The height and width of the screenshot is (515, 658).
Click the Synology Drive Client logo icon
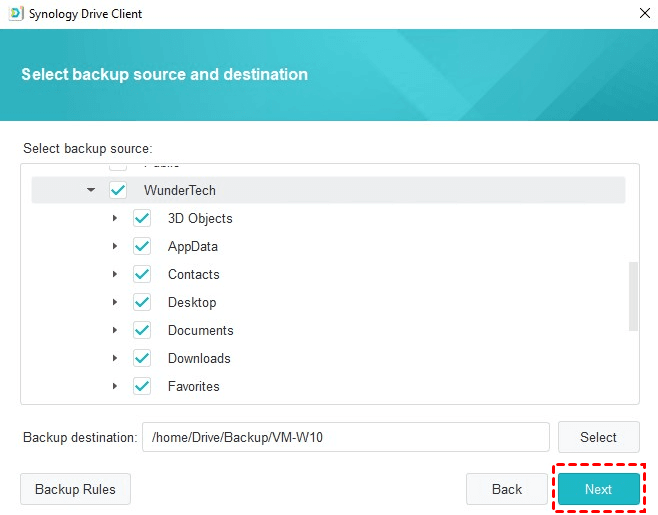click(x=14, y=14)
